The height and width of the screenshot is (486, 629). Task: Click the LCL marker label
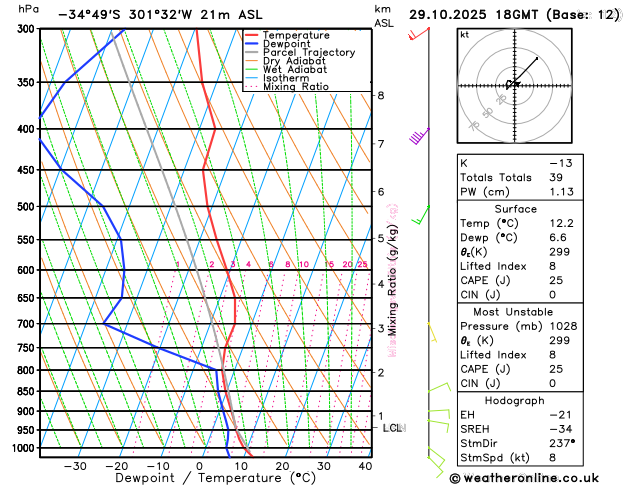tap(394, 428)
